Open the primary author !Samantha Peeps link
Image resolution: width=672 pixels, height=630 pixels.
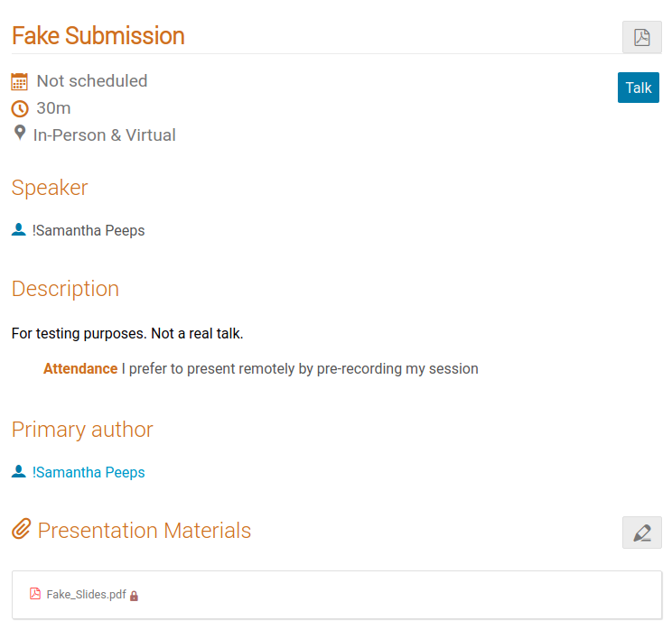point(89,472)
